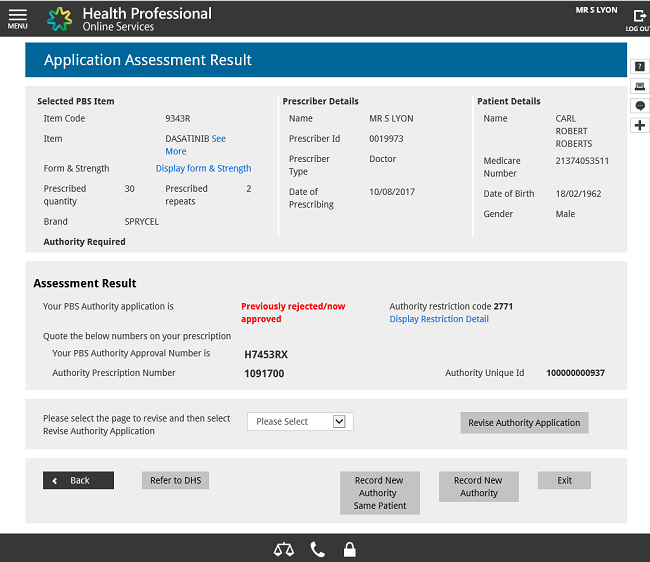
Task: Open the Display Restriction Detail link
Action: point(439,319)
